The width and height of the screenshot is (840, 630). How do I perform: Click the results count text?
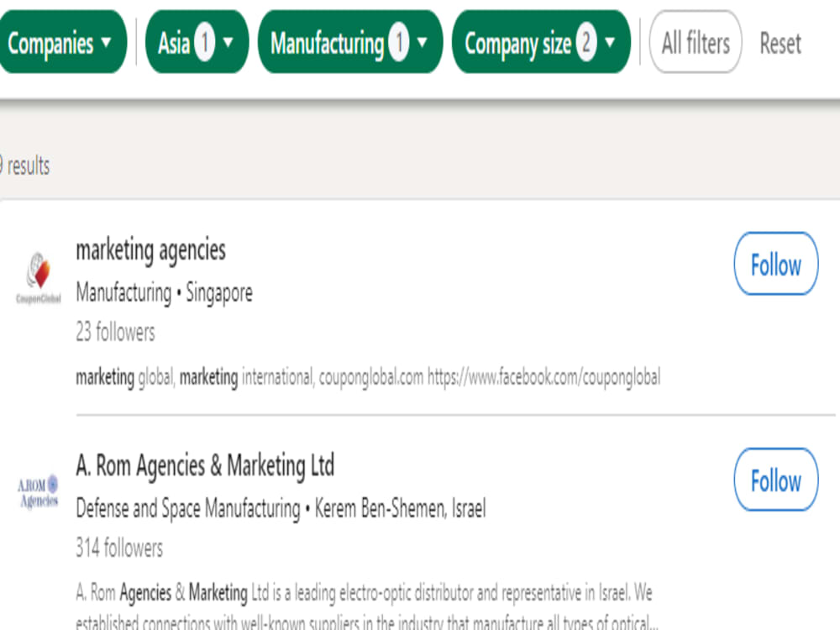click(x=24, y=165)
